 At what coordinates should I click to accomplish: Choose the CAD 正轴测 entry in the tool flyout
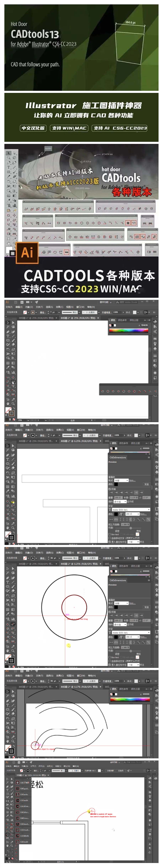(23, 782)
